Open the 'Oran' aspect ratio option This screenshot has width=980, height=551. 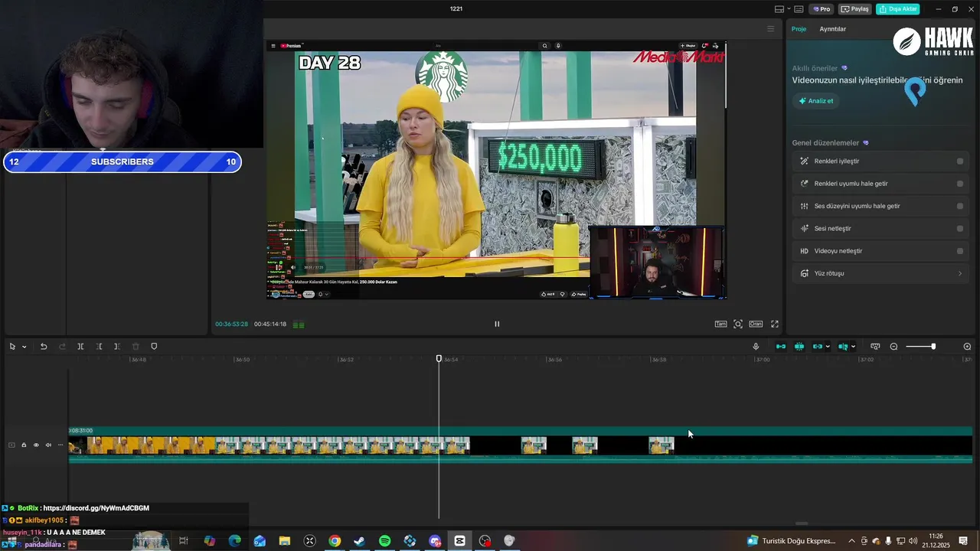(x=756, y=324)
